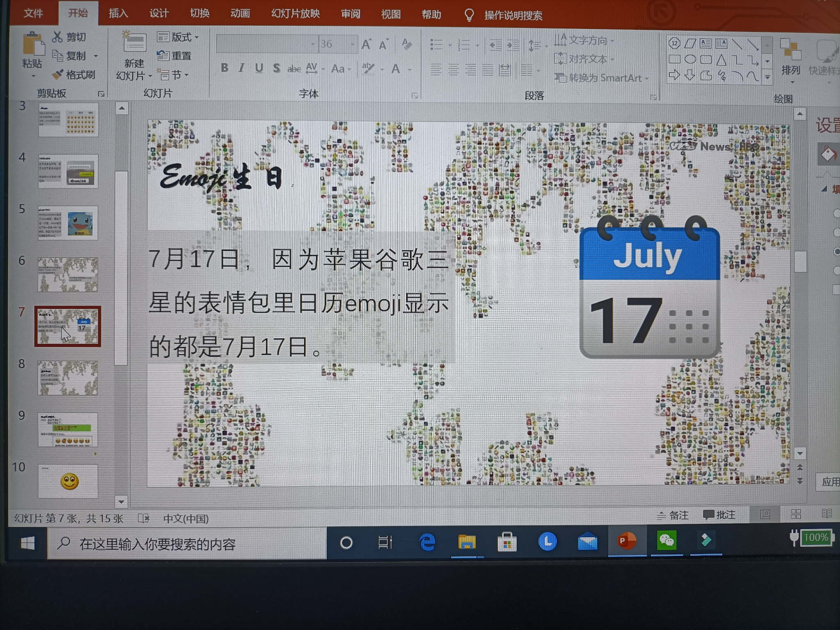
Task: Select the Format Painter (格式刷)
Action: coord(74,75)
